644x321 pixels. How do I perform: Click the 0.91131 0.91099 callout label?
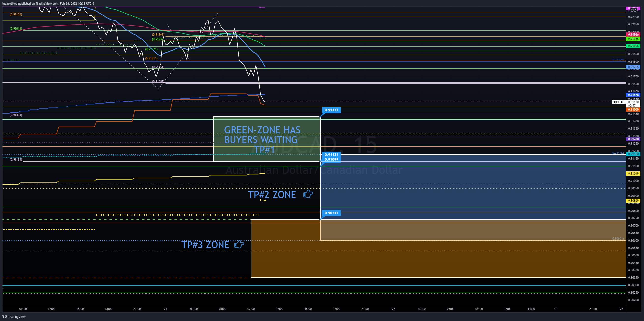pyautogui.click(x=331, y=157)
